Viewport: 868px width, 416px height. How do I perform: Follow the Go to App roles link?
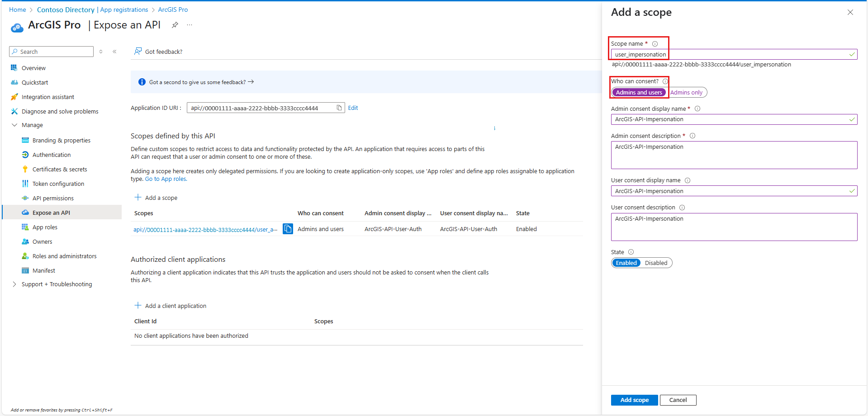[166, 179]
